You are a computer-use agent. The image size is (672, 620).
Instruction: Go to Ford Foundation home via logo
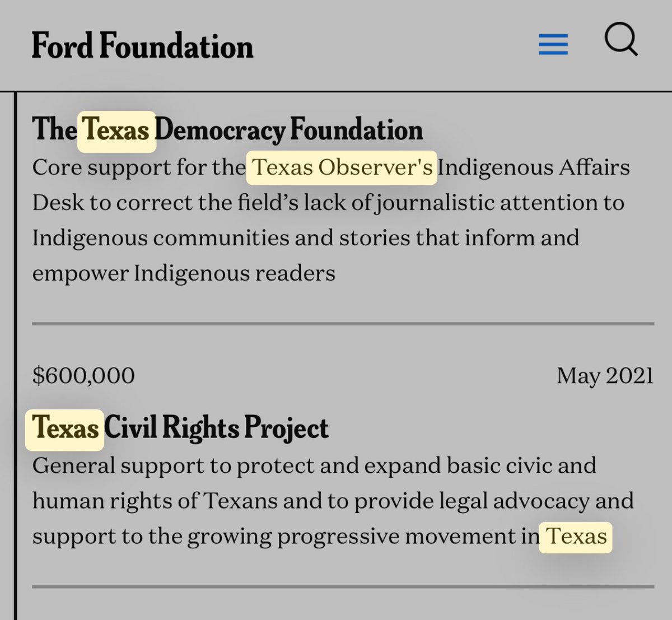[x=142, y=46]
